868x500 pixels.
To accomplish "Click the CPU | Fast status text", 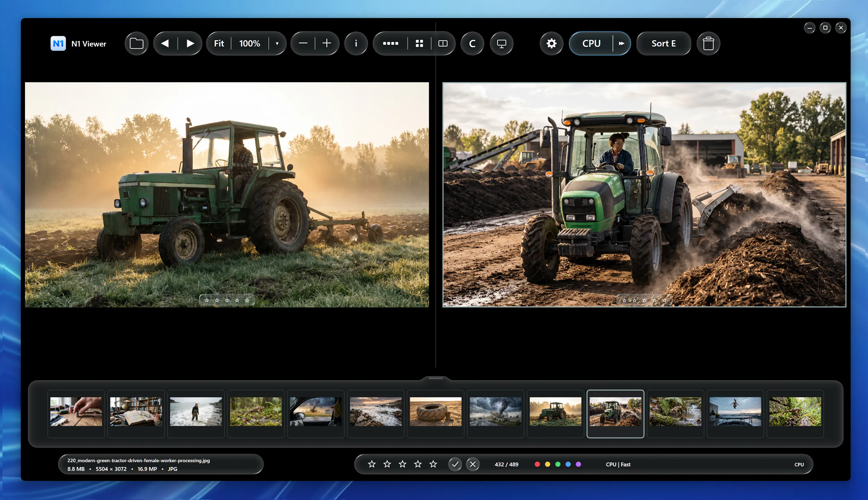I will click(x=618, y=464).
